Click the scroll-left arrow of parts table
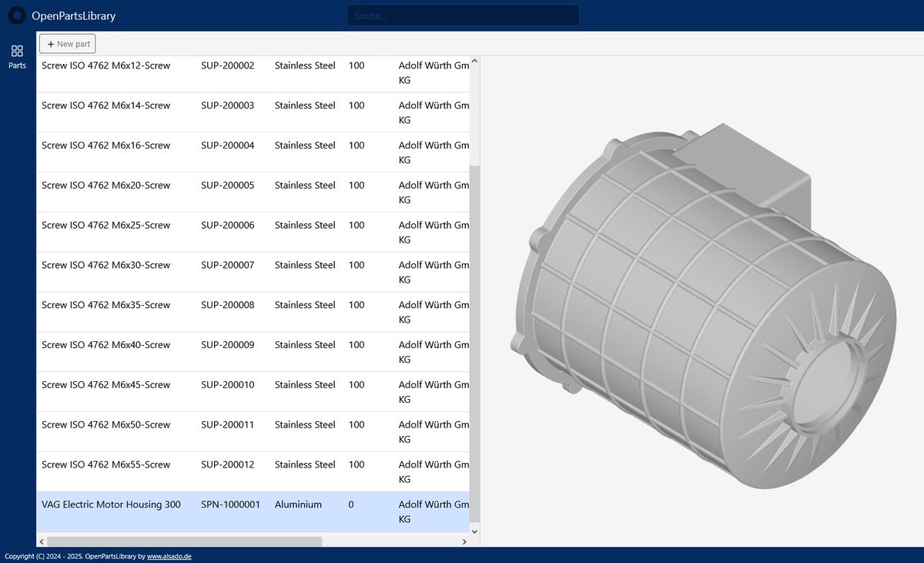Image resolution: width=924 pixels, height=563 pixels. tap(42, 541)
